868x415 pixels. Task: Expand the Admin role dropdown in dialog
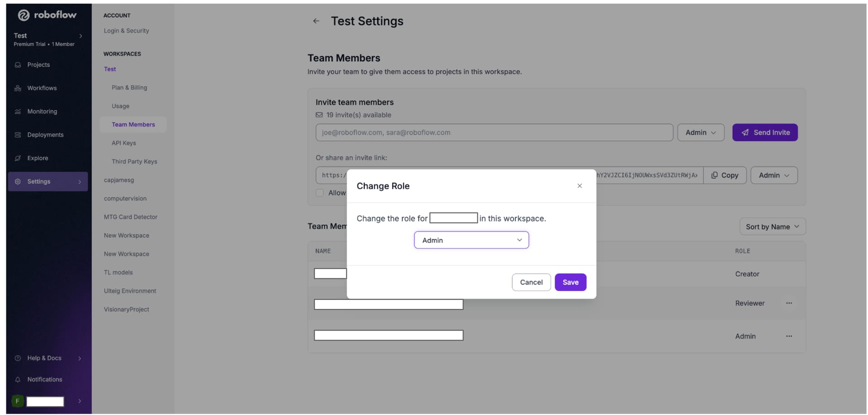point(472,240)
